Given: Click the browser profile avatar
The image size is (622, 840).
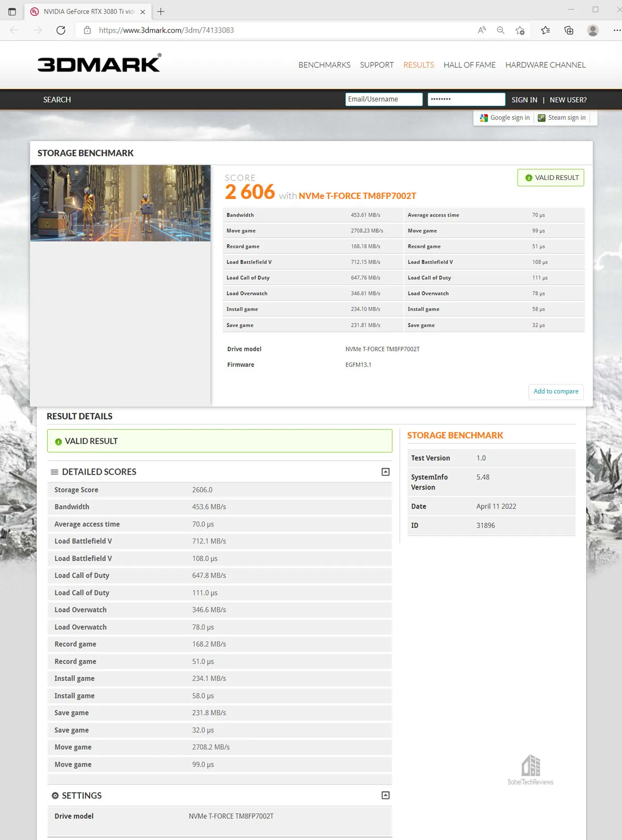Looking at the screenshot, I should point(593,30).
